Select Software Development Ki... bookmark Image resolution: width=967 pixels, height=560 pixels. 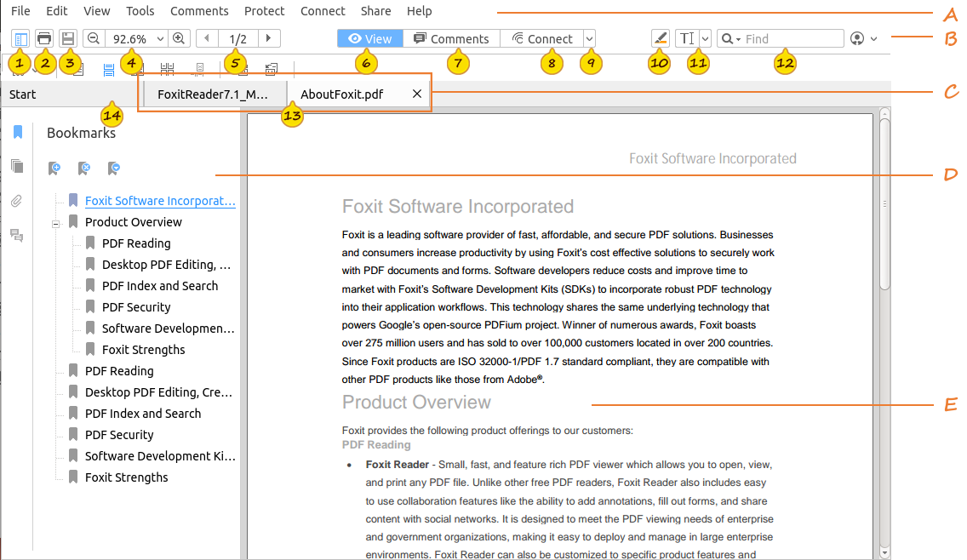point(160,456)
